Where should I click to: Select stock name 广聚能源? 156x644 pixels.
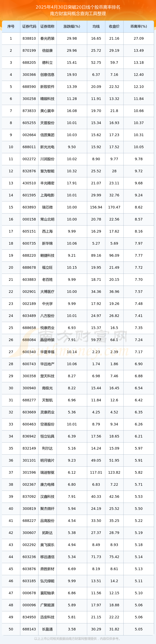point(47,605)
